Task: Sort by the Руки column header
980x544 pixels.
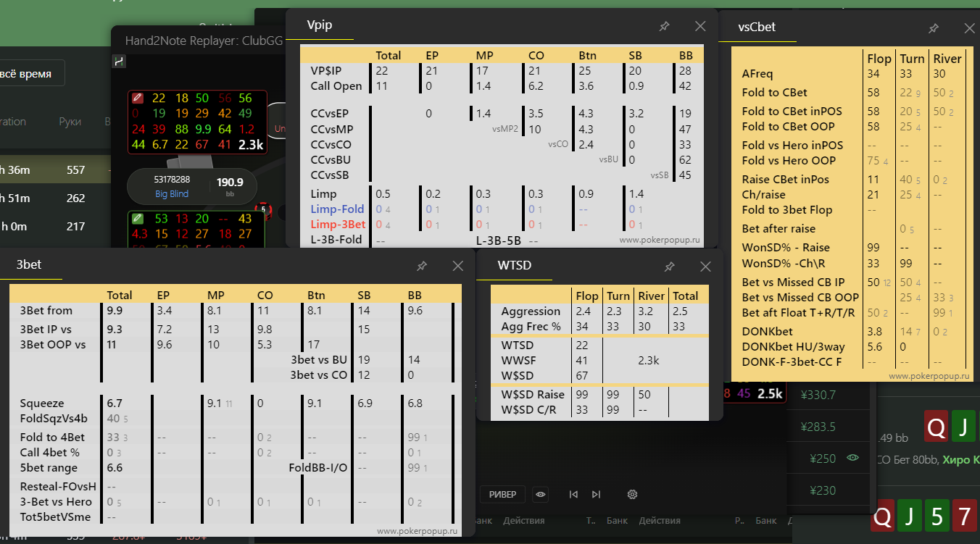Action: click(x=70, y=122)
